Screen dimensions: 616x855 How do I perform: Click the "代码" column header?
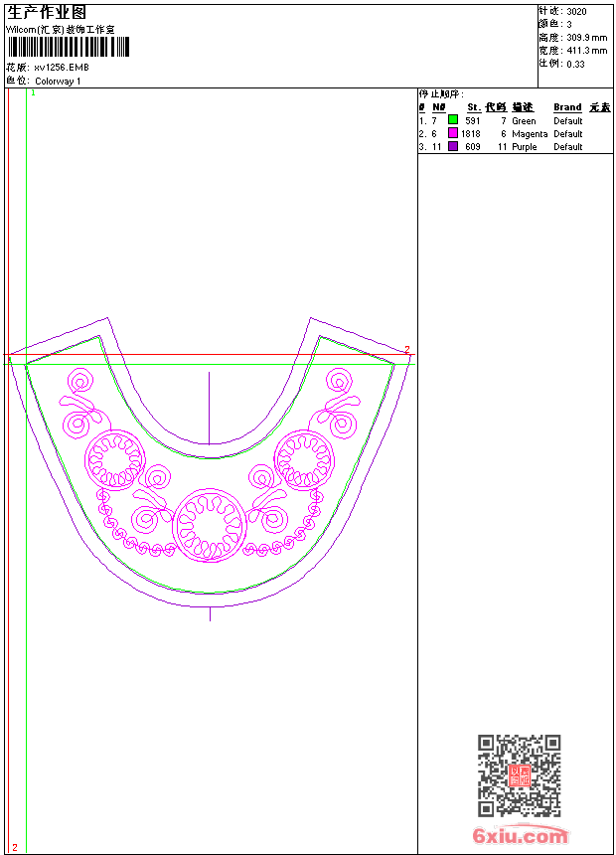tap(496, 107)
